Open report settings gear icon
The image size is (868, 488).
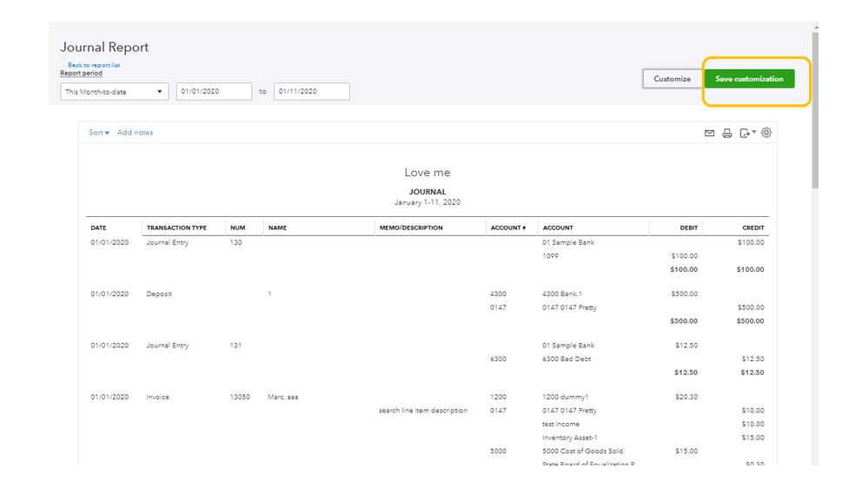(766, 133)
